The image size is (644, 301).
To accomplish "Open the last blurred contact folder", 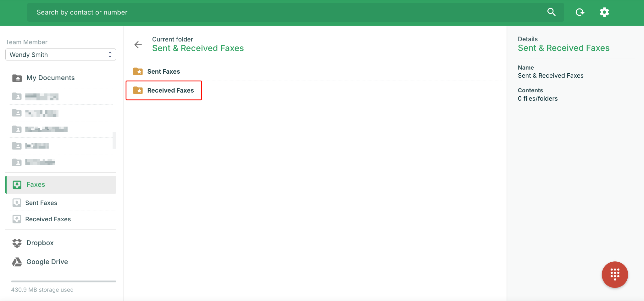I will [40, 162].
